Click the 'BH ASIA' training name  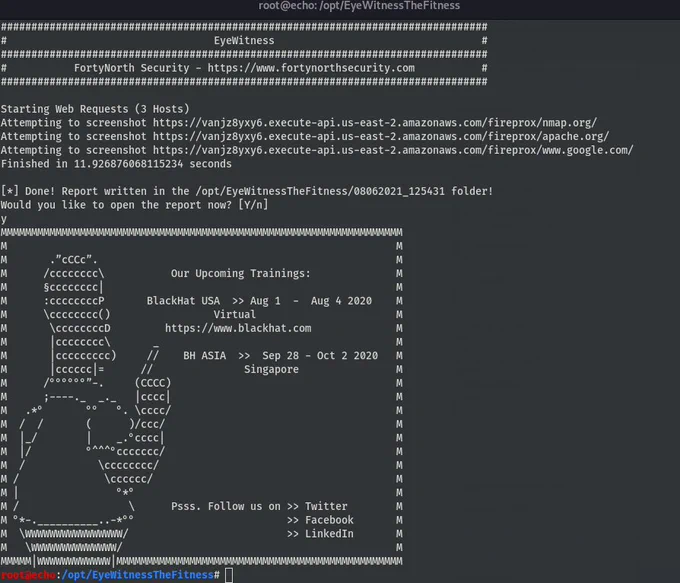pyautogui.click(x=204, y=356)
